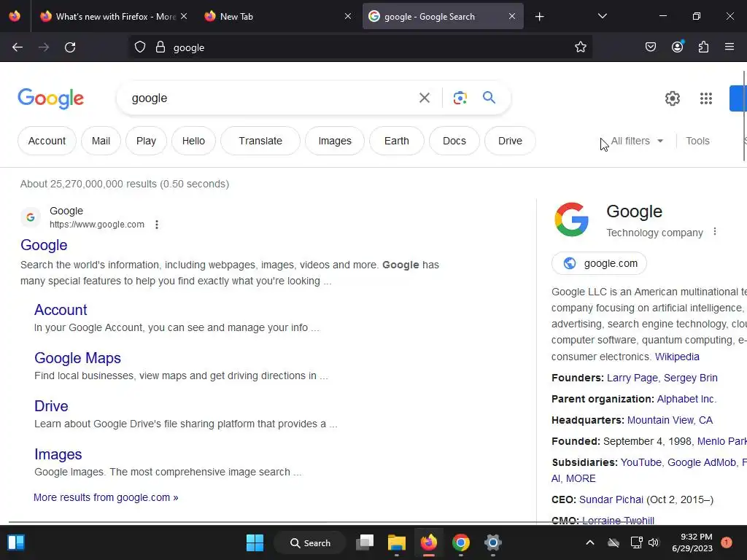This screenshot has height=560, width=747.
Task: Open the Save to Pocket icon
Action: [x=651, y=47]
